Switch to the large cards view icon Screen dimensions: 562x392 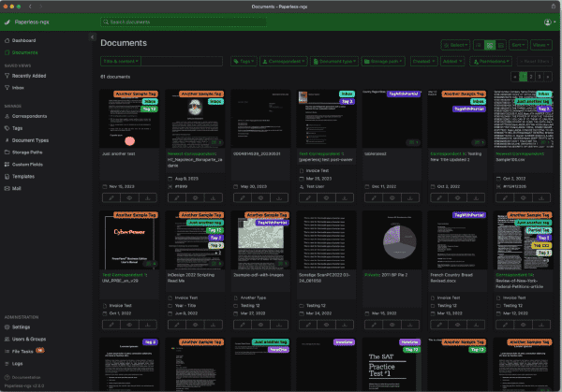coord(501,45)
